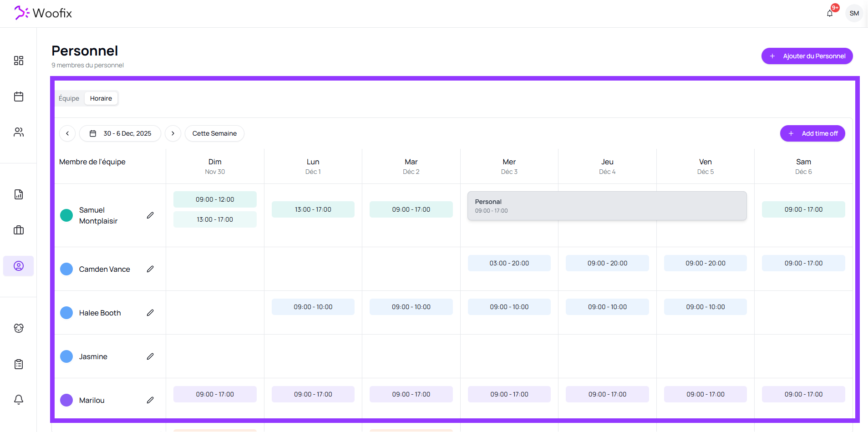The height and width of the screenshot is (432, 868).
Task: Open the 30 - 6 Dec, 2025 date picker
Action: 120,133
